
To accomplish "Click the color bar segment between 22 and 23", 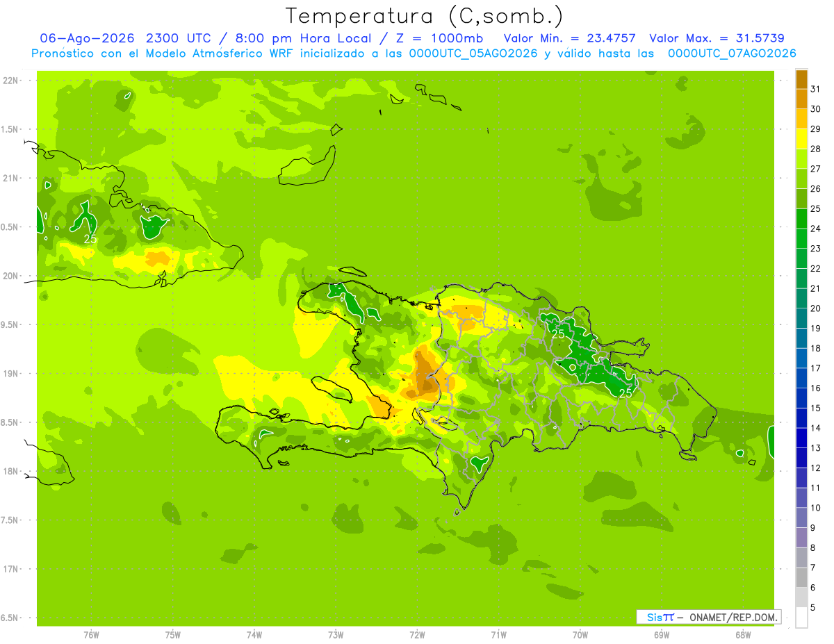I will coord(801,258).
